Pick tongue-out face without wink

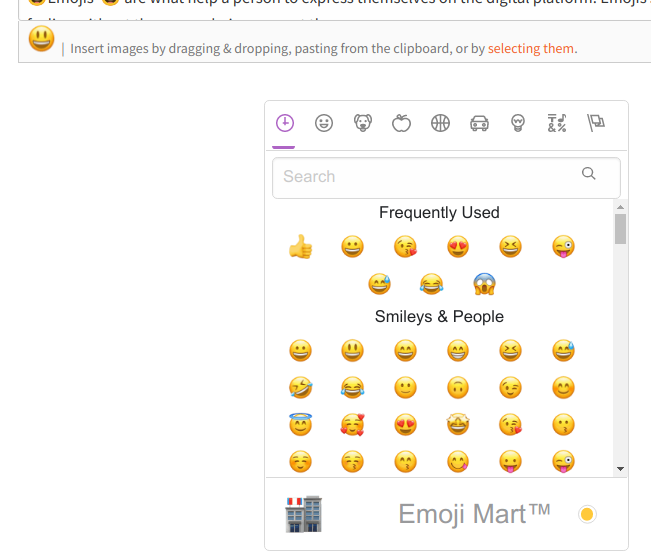point(510,461)
